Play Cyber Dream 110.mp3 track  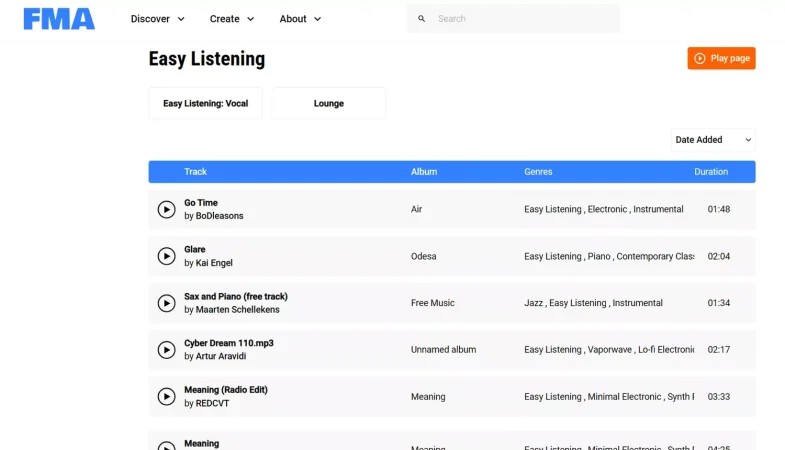pyautogui.click(x=166, y=350)
